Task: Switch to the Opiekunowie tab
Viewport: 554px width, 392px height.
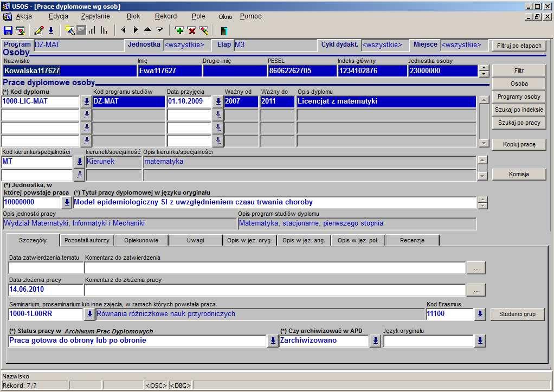Action: click(x=141, y=240)
